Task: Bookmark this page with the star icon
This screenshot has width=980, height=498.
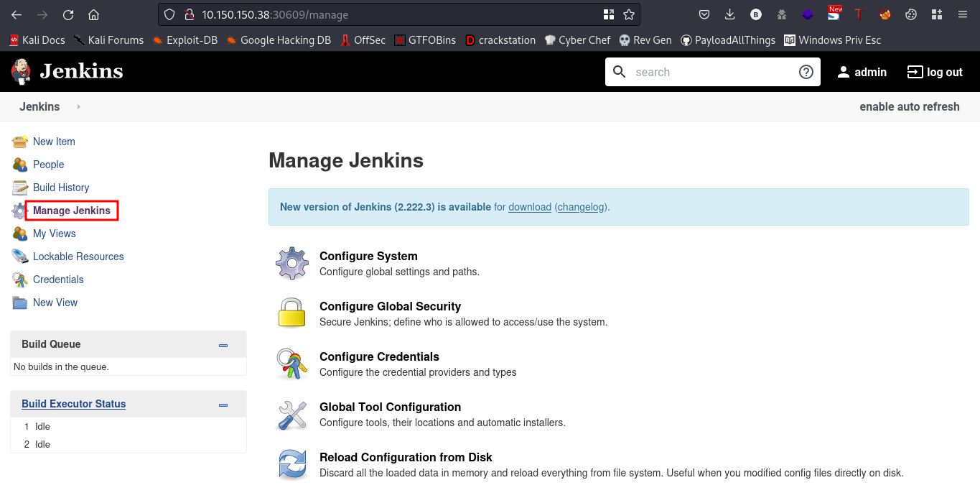Action: pyautogui.click(x=629, y=14)
